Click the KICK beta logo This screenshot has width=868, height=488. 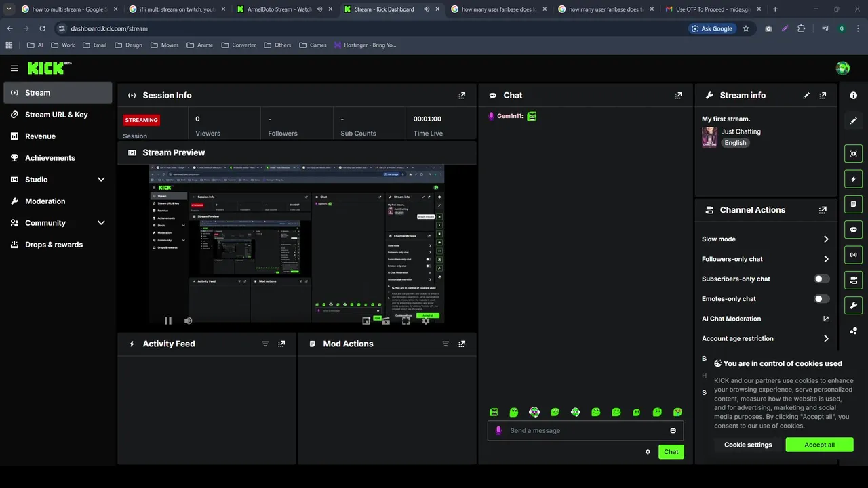point(50,68)
